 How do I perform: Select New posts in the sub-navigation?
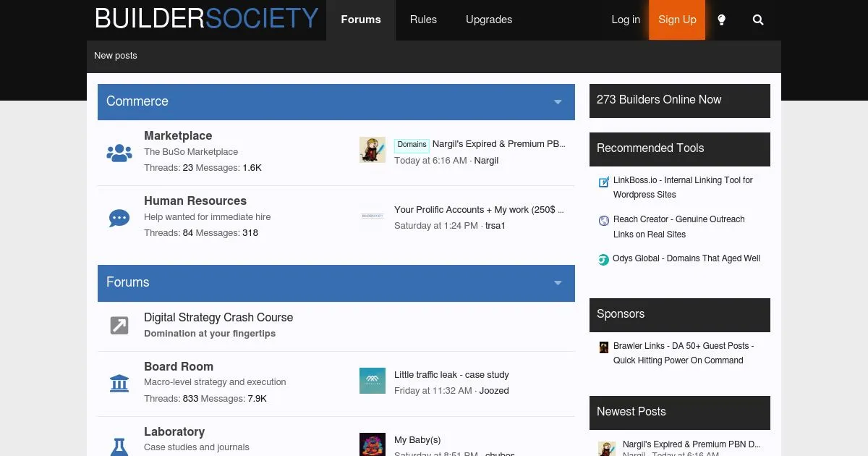point(116,56)
